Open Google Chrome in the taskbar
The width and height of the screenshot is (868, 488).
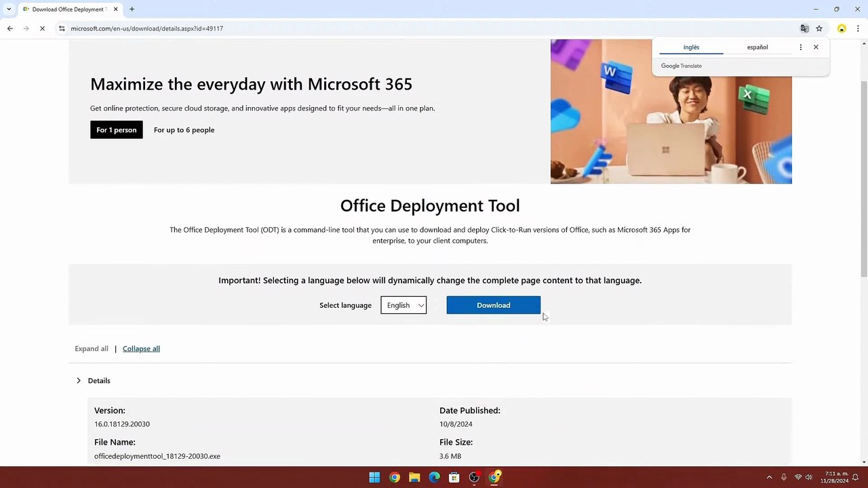click(x=395, y=477)
